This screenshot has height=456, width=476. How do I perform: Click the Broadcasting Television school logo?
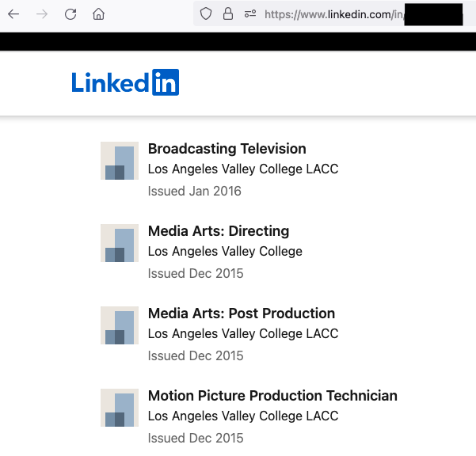120,161
